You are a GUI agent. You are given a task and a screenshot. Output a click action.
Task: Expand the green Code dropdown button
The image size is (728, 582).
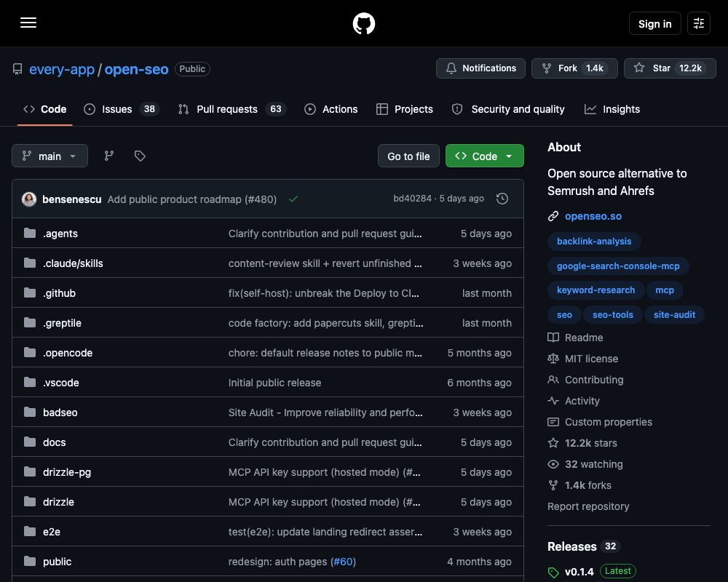tap(485, 156)
